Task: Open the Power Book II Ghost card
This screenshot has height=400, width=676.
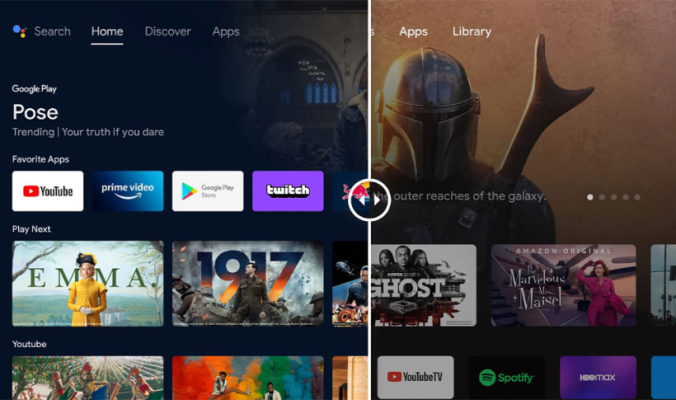Action: click(x=424, y=285)
